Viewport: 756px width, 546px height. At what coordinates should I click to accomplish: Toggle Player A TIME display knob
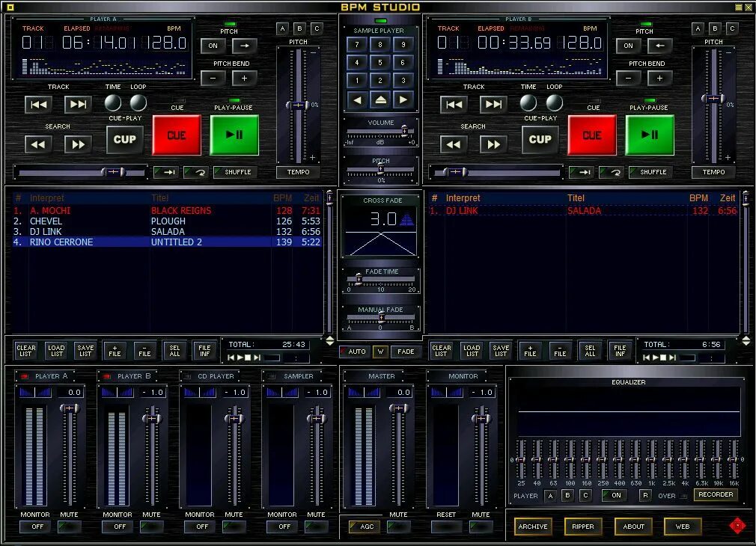point(113,102)
